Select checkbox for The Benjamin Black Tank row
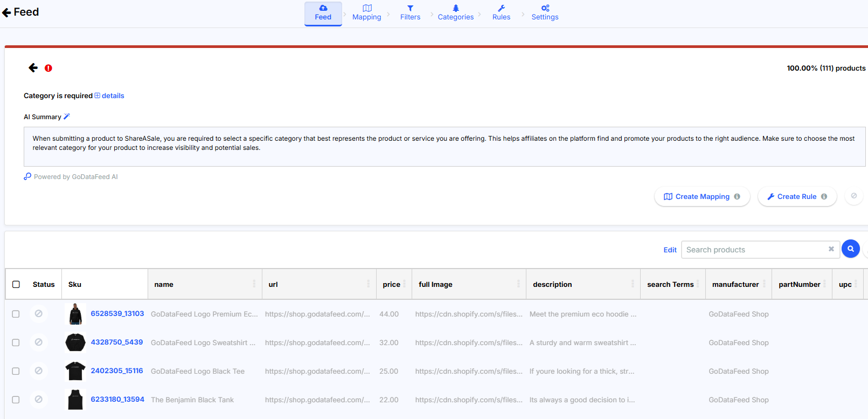This screenshot has width=868, height=419. coord(16,400)
